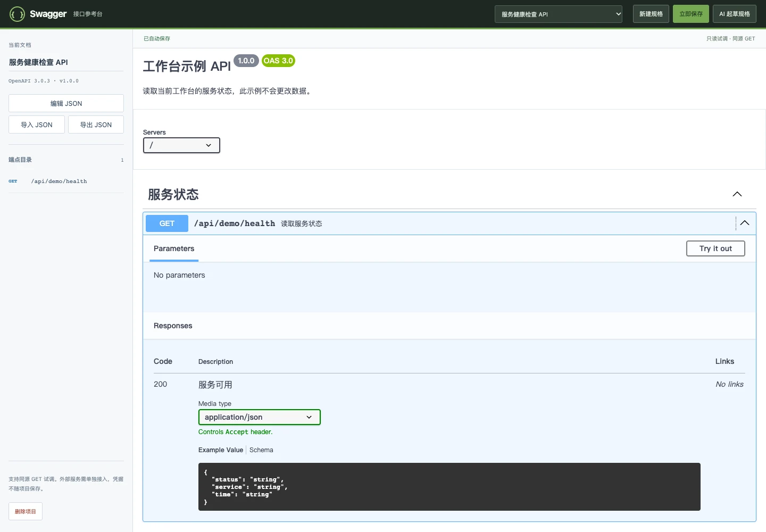766x532 pixels.
Task: Collapse the GET /api/demo/health operation chevron
Action: [x=745, y=223]
